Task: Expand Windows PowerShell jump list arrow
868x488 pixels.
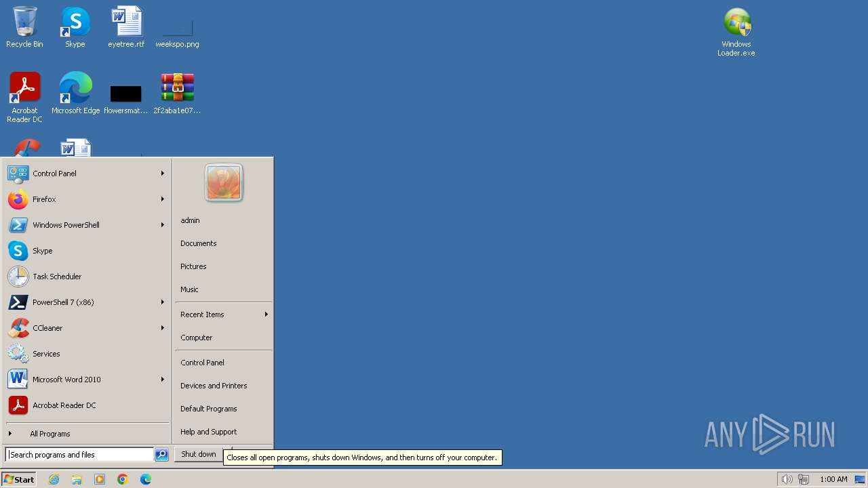Action: tap(163, 225)
